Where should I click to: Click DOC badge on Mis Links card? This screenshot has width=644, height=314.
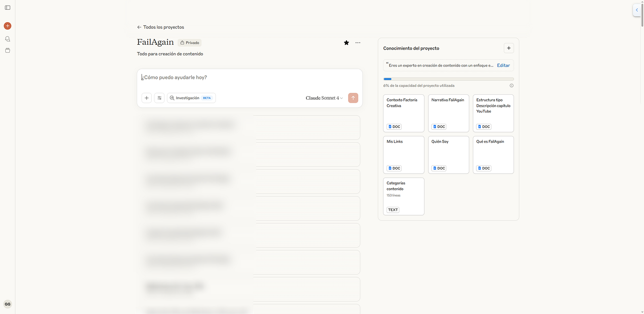(x=394, y=168)
